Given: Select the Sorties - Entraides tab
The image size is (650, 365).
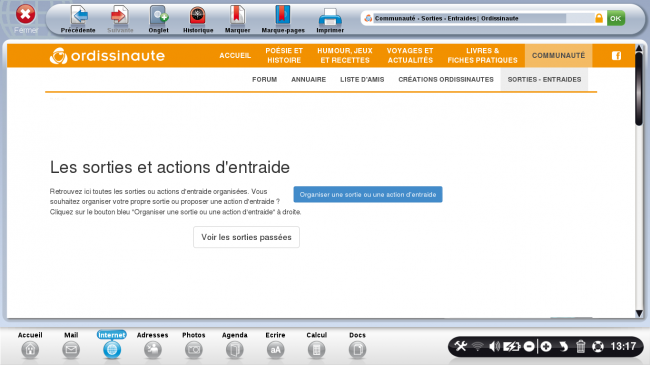Looking at the screenshot, I should click(x=544, y=79).
